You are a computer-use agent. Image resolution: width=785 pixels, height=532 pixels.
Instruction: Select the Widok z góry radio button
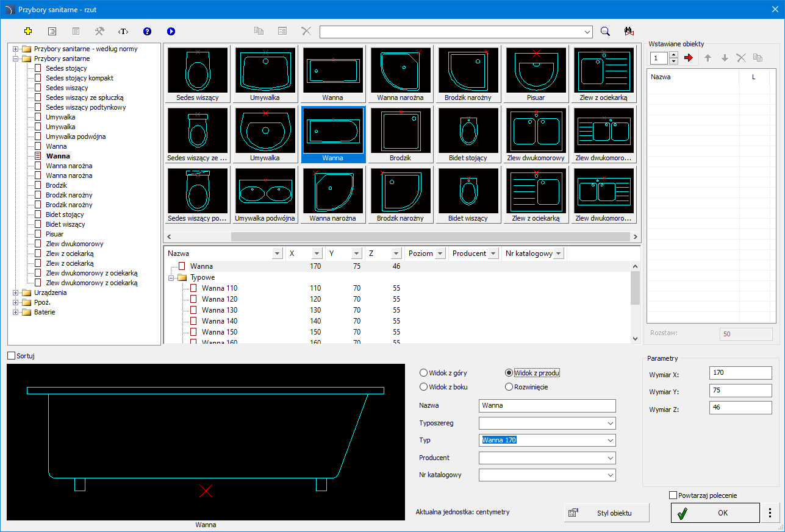tap(424, 373)
